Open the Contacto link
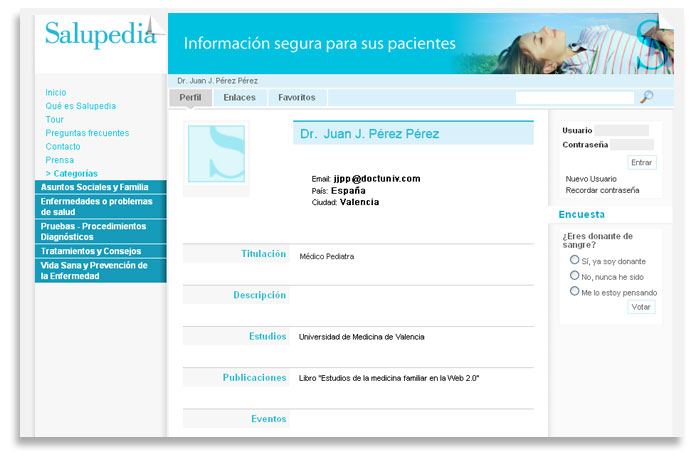This screenshot has height=458, width=700. pos(63,146)
